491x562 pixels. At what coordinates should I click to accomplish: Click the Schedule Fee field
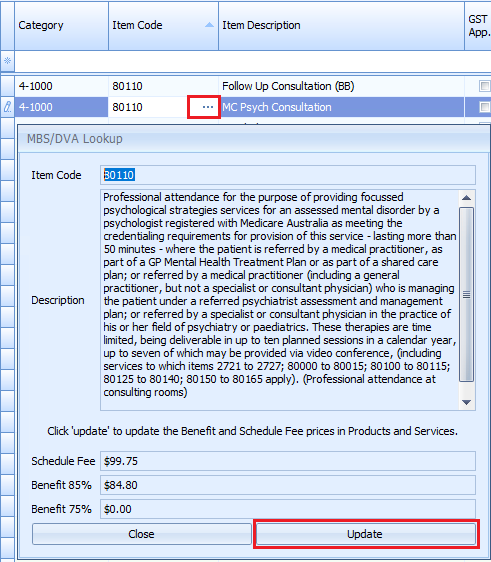click(288, 461)
